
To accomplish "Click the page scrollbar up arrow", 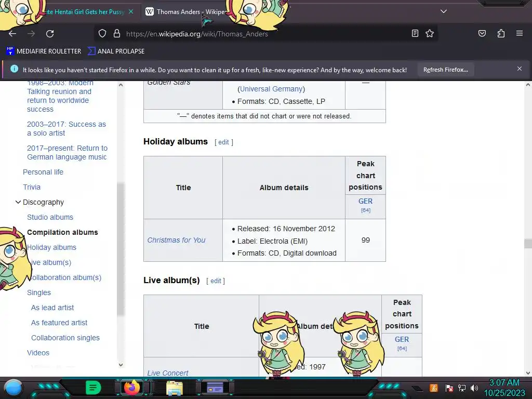I will coord(528,85).
